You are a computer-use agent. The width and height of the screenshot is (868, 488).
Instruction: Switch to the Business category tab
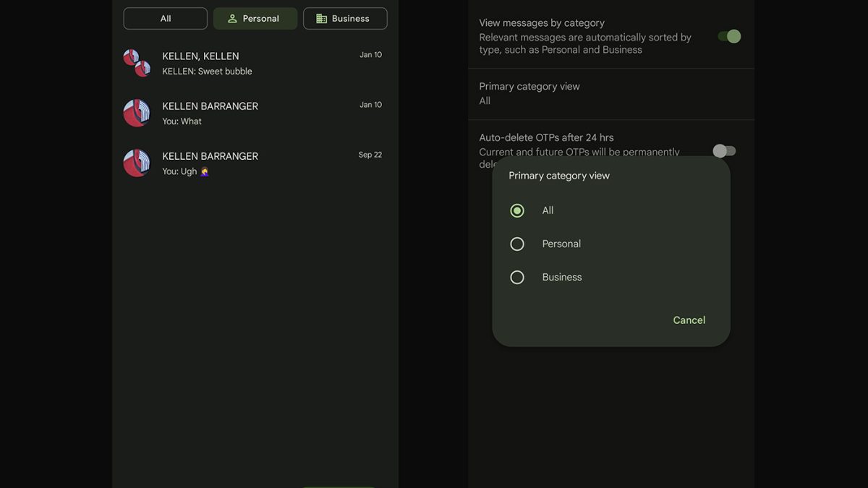pyautogui.click(x=345, y=19)
